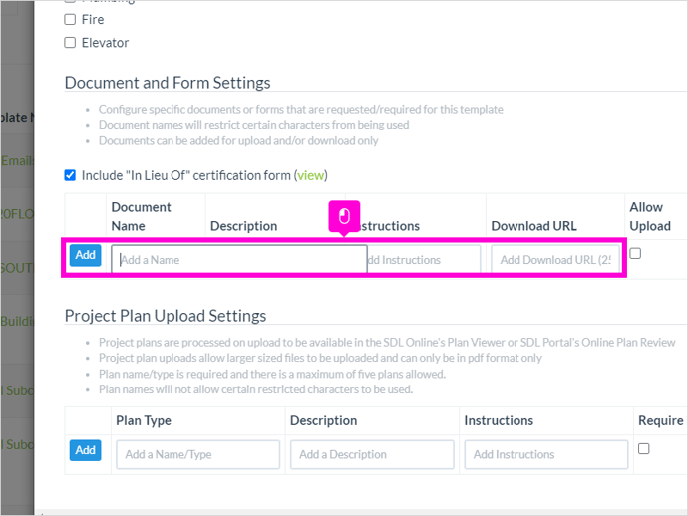The height and width of the screenshot is (516, 688).
Task: Click the Plan Type column header
Action: point(144,420)
